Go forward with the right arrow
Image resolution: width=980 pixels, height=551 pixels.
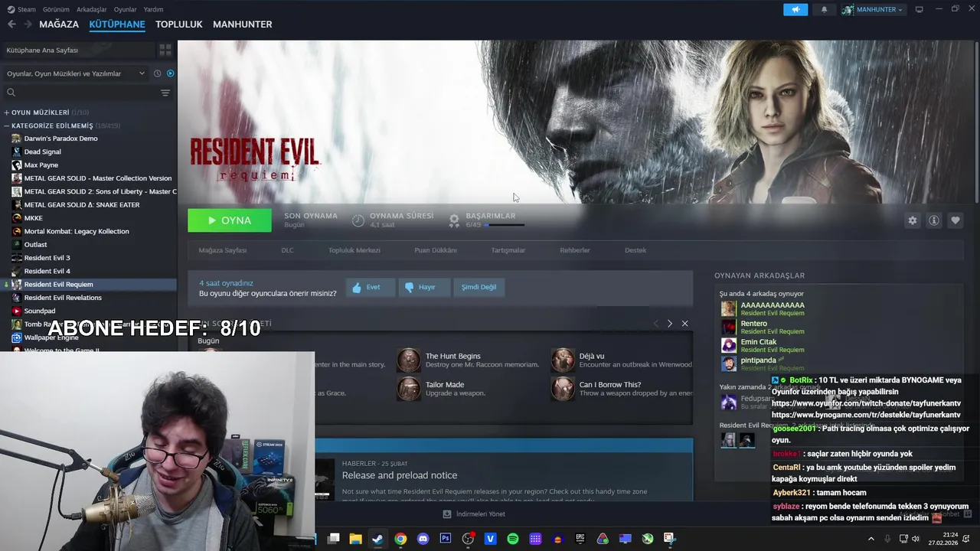pyautogui.click(x=28, y=24)
